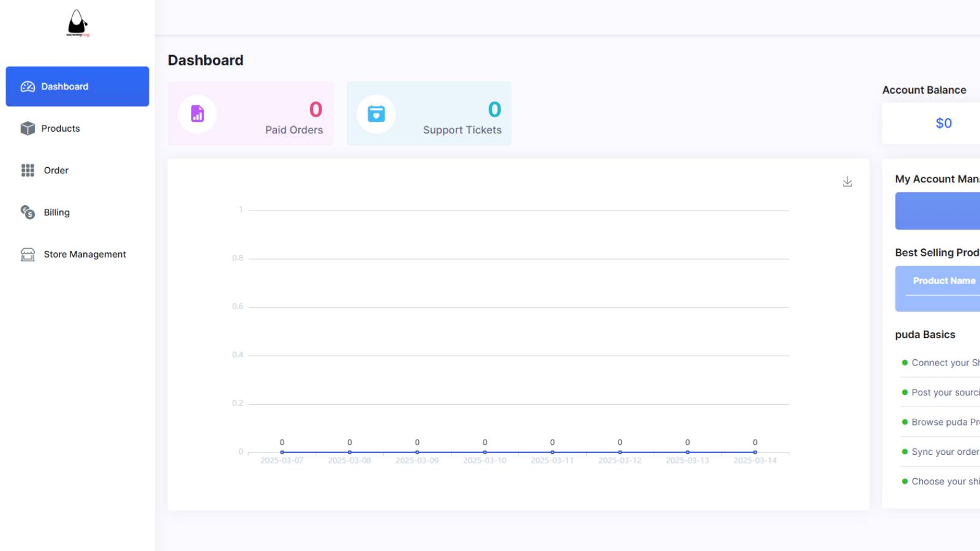
Task: Click the chart data point for 2025-03-07
Action: click(282, 452)
